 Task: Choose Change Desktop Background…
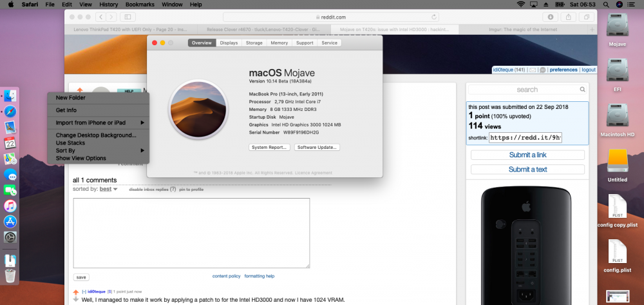pyautogui.click(x=98, y=135)
